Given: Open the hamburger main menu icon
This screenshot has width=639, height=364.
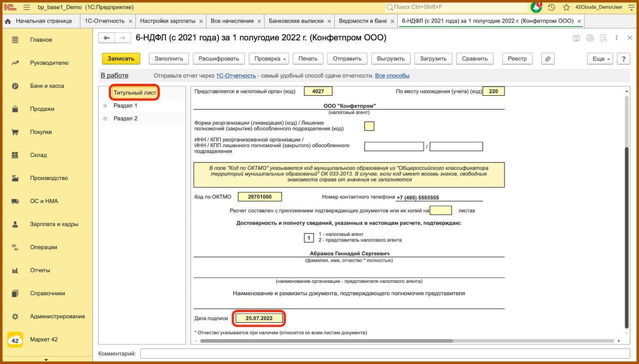Looking at the screenshot, I should (x=26, y=7).
